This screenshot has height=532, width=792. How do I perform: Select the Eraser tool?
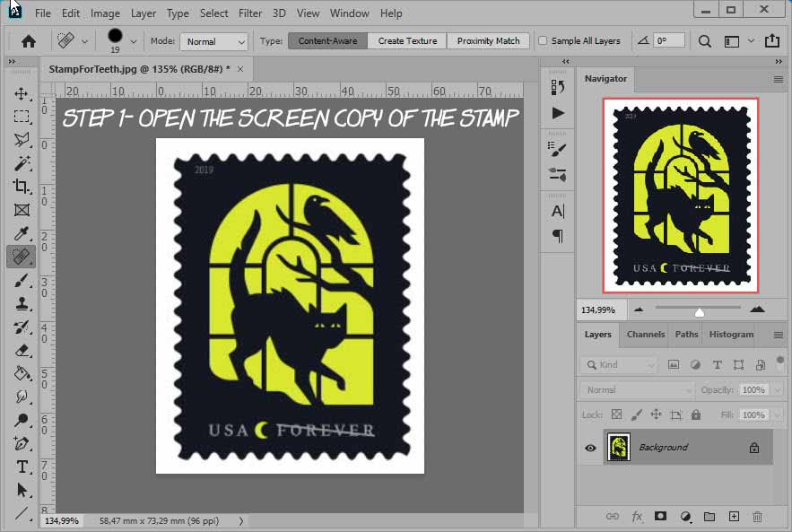coord(22,350)
